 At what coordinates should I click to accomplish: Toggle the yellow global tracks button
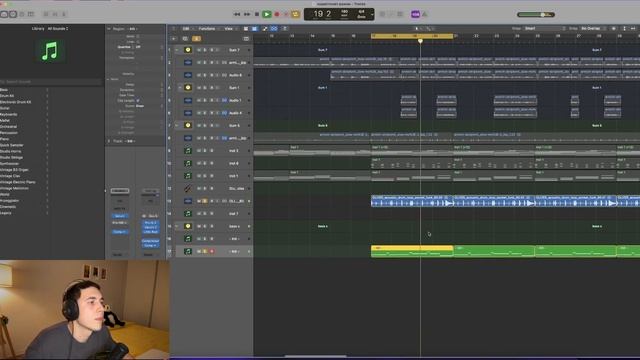(x=196, y=39)
